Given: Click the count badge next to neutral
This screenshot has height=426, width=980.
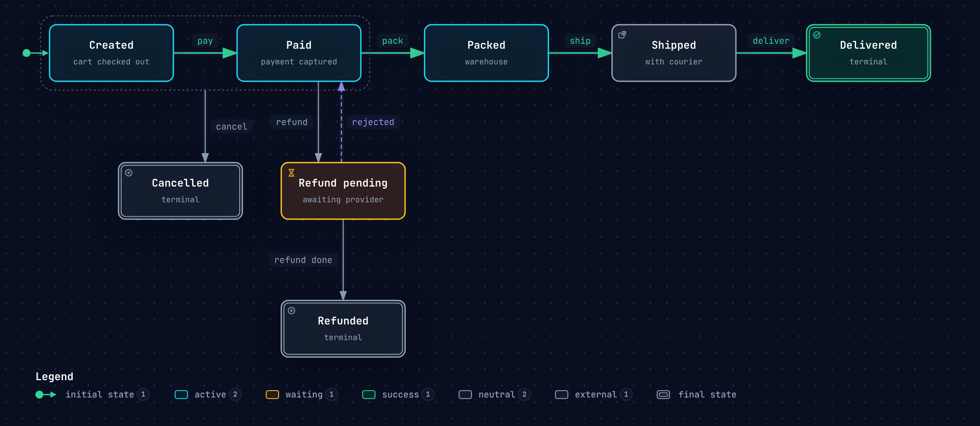Looking at the screenshot, I should pos(524,395).
